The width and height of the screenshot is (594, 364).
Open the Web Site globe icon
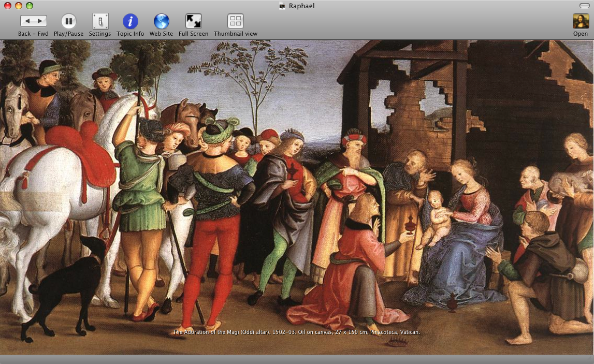(x=161, y=21)
